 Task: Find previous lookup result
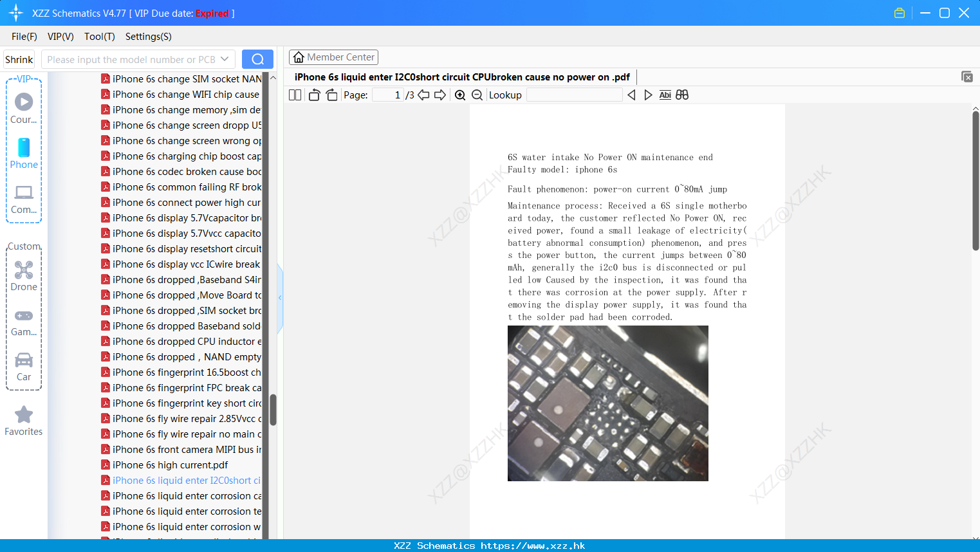pyautogui.click(x=631, y=95)
